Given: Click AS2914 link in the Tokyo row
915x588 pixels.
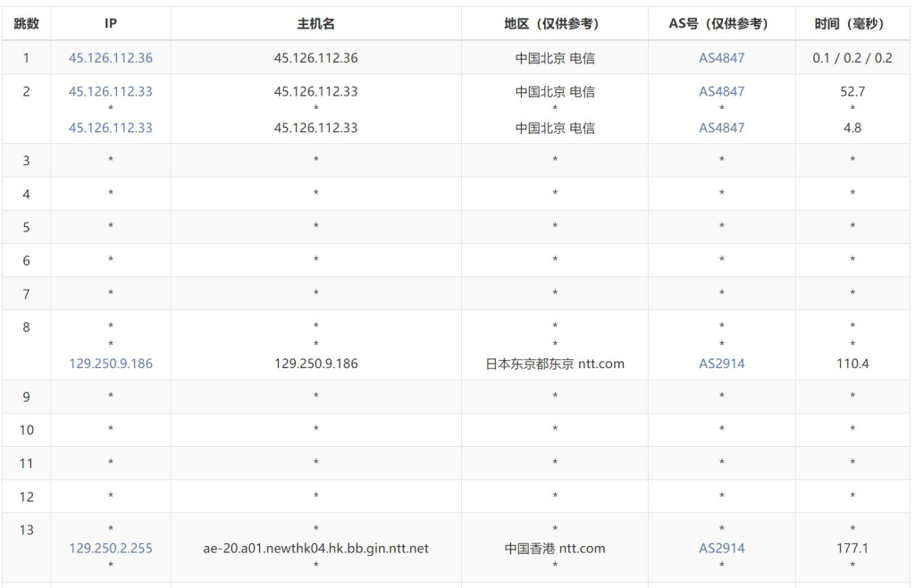Looking at the screenshot, I should (x=722, y=364).
